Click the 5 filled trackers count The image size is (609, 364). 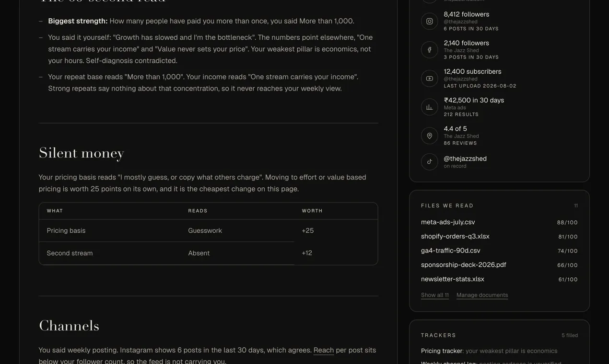(570, 335)
